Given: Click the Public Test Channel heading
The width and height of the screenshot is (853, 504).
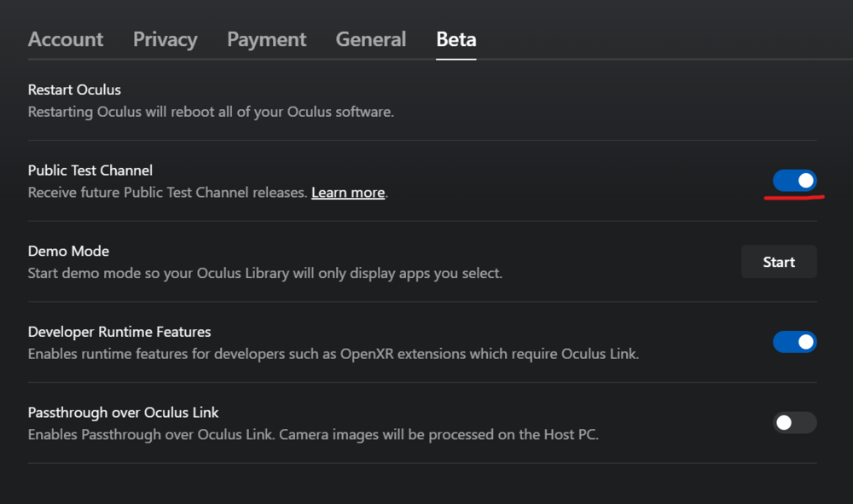Looking at the screenshot, I should pyautogui.click(x=90, y=171).
